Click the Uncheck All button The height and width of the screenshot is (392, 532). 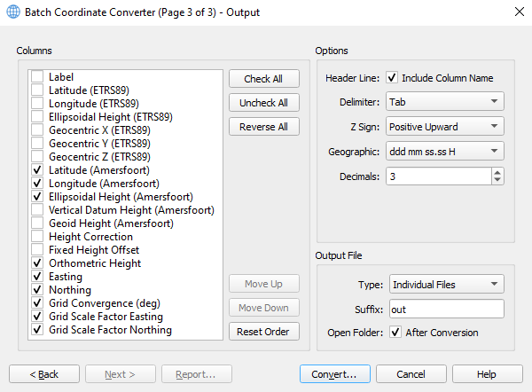(263, 103)
